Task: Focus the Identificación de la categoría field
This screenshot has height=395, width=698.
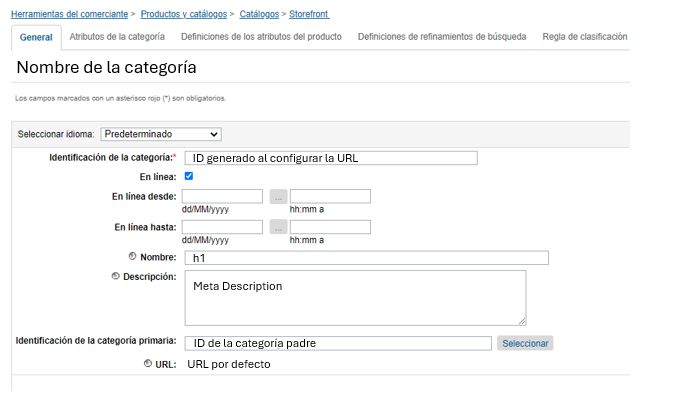Action: [x=331, y=158]
